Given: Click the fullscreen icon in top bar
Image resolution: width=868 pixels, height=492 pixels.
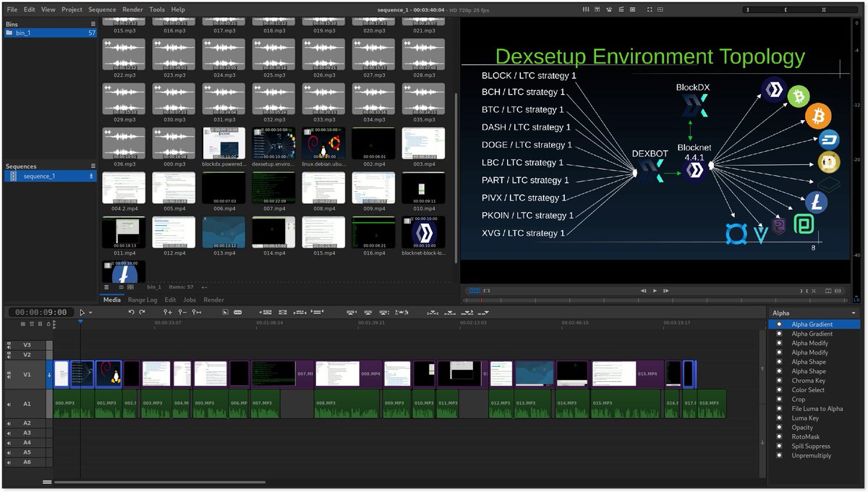Looking at the screenshot, I should coord(650,9).
